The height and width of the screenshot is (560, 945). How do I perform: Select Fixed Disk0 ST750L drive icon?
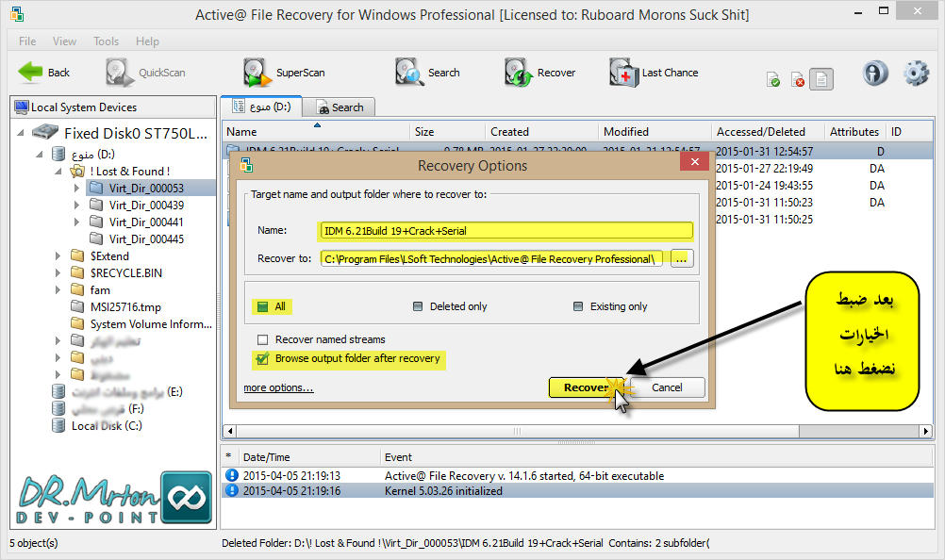[x=45, y=132]
